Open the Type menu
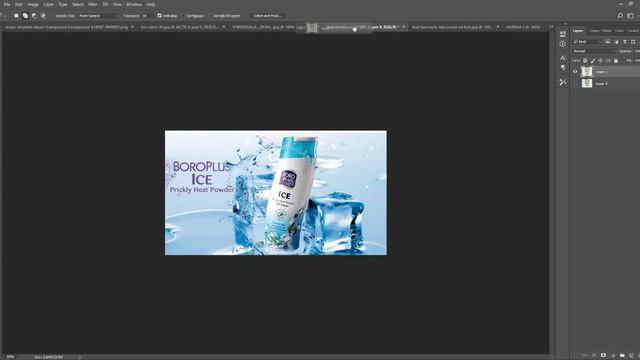 [63, 4]
